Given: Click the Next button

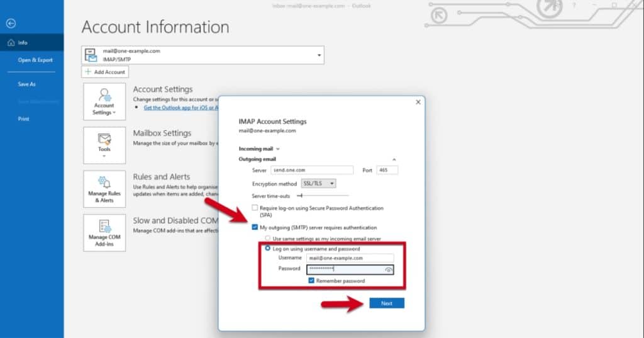Looking at the screenshot, I should click(387, 303).
